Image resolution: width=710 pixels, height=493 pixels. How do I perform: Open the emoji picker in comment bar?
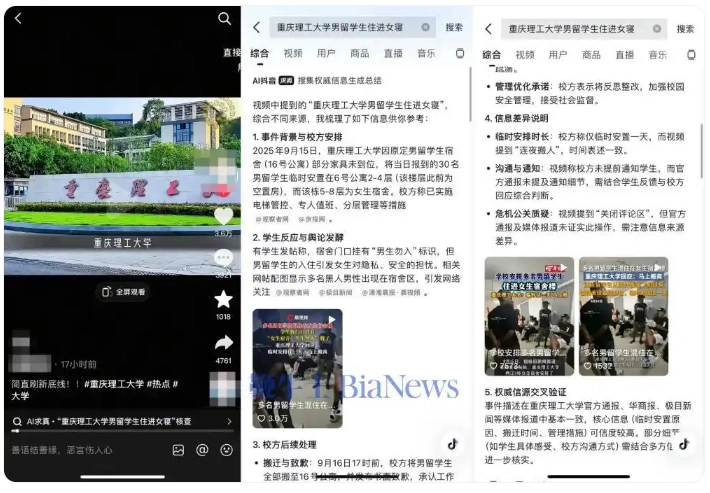click(226, 450)
